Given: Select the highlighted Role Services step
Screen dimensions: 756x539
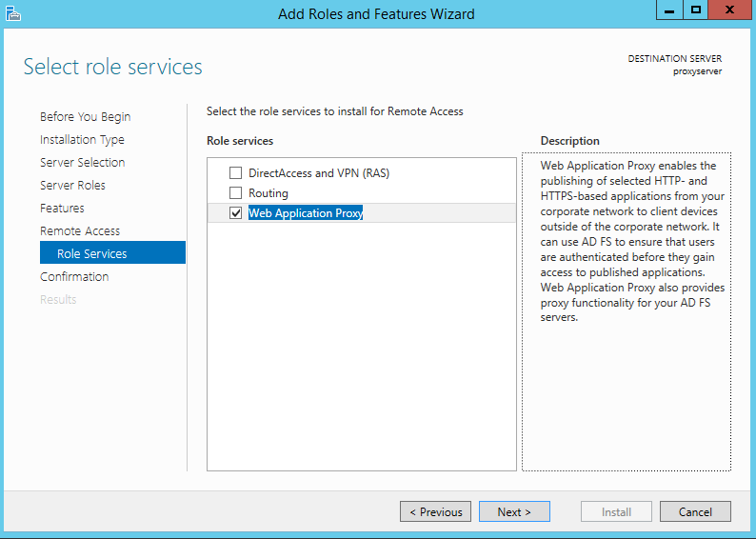Looking at the screenshot, I should (112, 252).
